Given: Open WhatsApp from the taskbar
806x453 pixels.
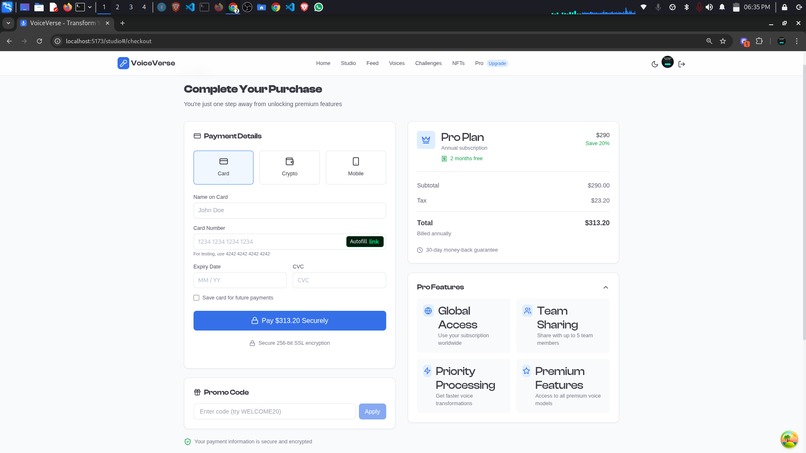Looking at the screenshot, I should click(319, 7).
